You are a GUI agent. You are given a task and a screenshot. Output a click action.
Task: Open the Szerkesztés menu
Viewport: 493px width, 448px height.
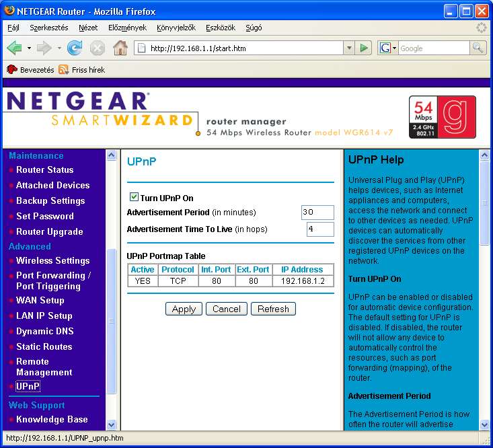click(x=48, y=28)
